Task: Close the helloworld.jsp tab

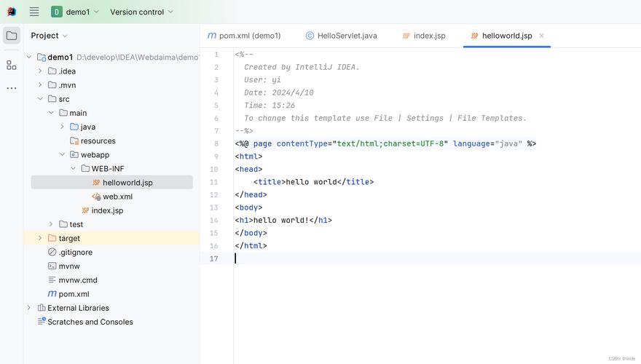Action: click(x=541, y=36)
